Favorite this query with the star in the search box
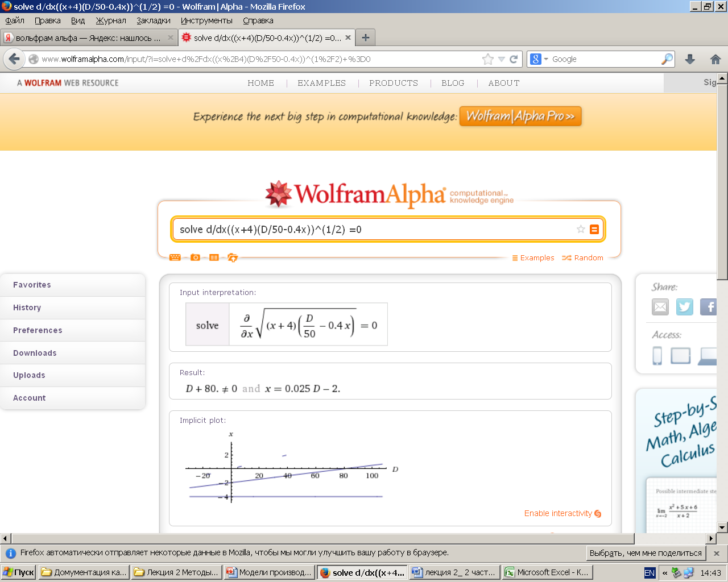The image size is (728, 582). [x=581, y=229]
